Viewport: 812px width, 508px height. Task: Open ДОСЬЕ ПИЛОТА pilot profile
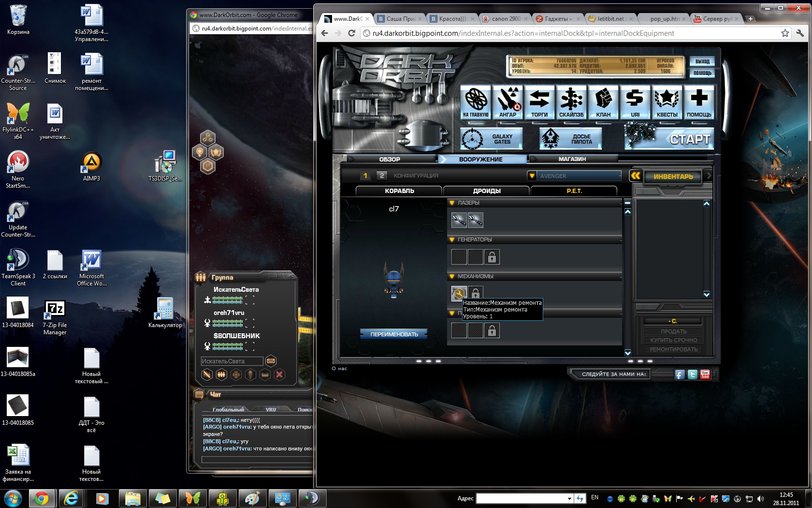pos(571,139)
